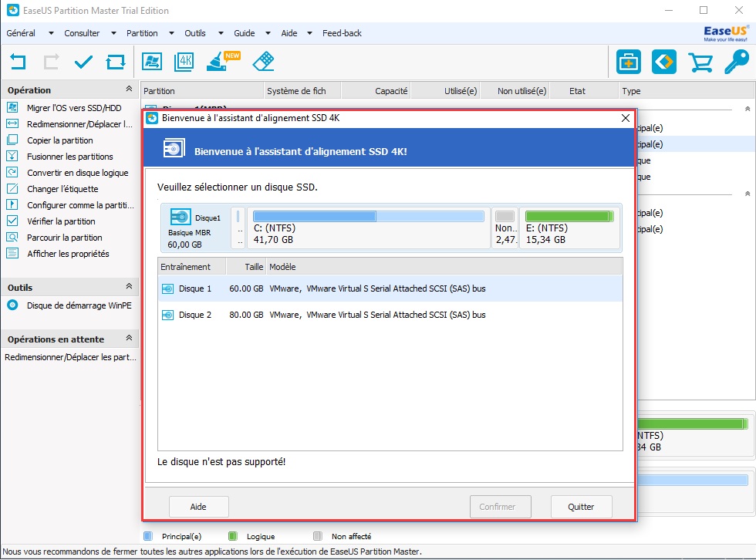Open the Outils menu
The height and width of the screenshot is (560, 756).
195,33
